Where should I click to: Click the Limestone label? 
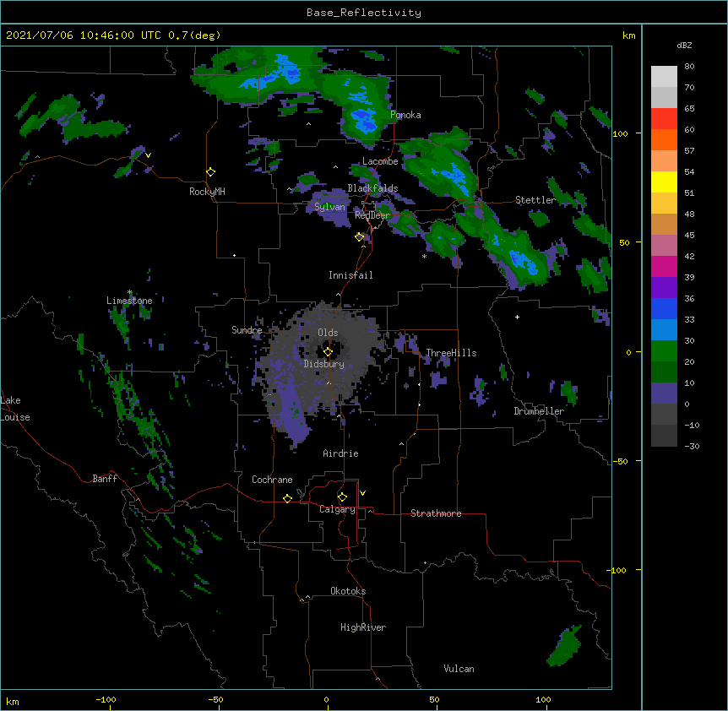click(129, 301)
